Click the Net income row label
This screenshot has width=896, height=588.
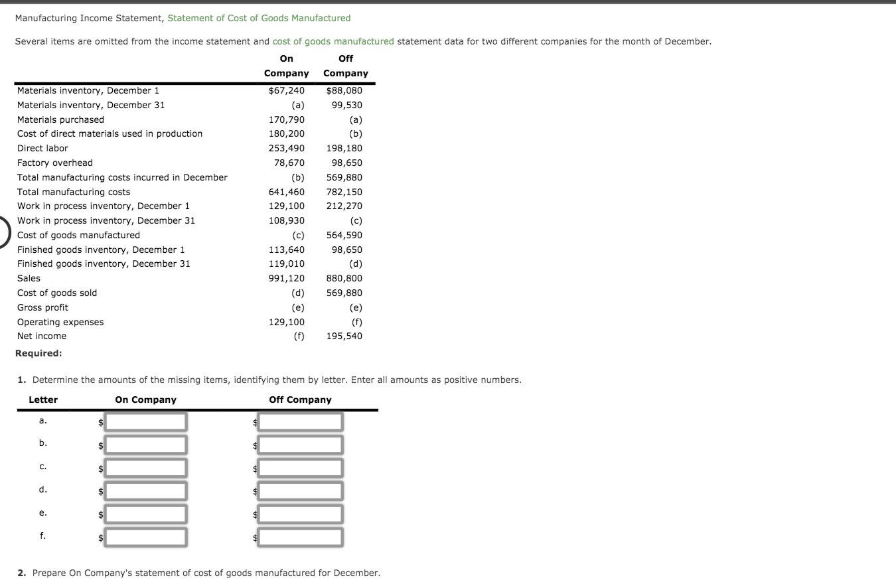[41, 336]
